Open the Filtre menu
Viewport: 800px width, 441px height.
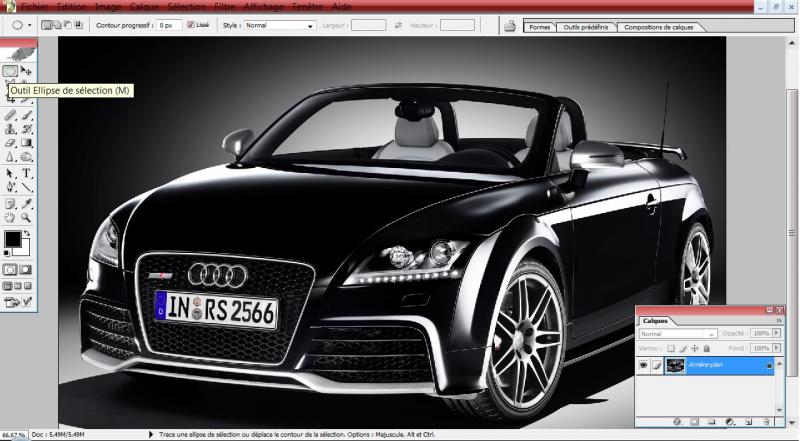[x=225, y=7]
